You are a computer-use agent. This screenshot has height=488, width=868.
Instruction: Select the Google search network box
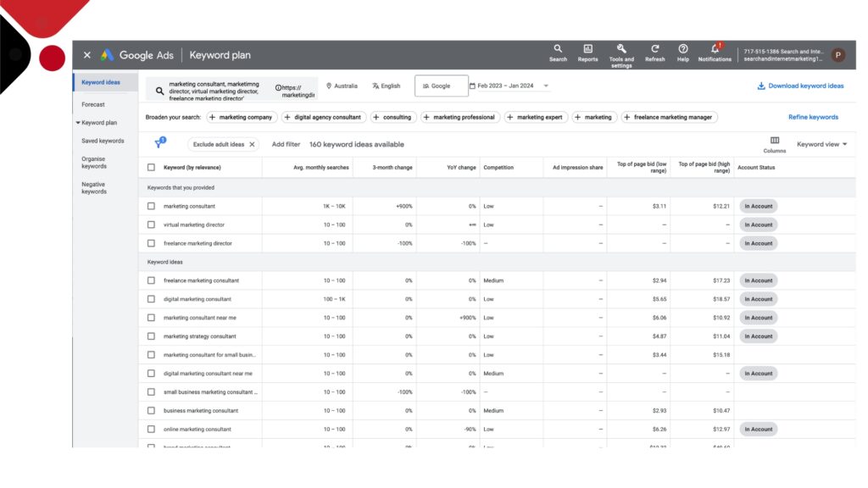pyautogui.click(x=441, y=86)
